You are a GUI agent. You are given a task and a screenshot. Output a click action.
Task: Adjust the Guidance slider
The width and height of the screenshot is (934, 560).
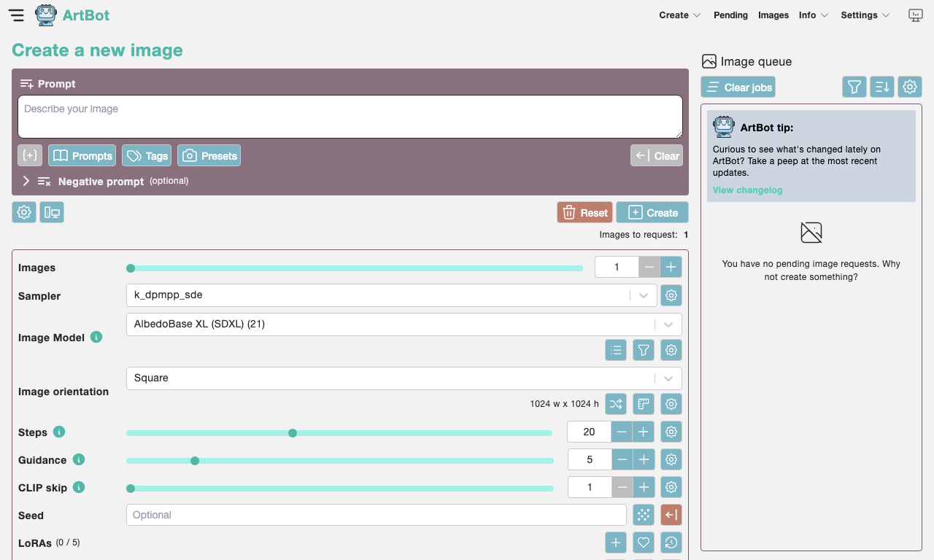pyautogui.click(x=340, y=461)
